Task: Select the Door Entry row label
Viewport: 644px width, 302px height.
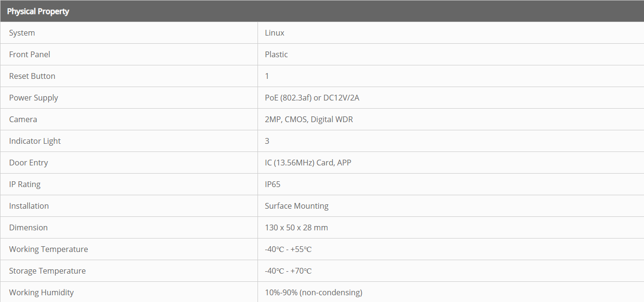Action: (28, 163)
